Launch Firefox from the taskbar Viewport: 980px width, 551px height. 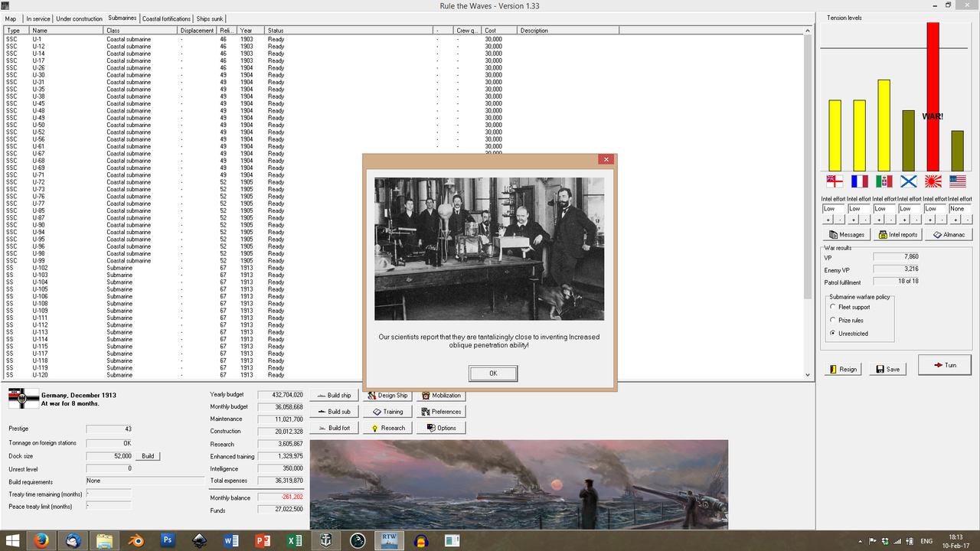(41, 540)
